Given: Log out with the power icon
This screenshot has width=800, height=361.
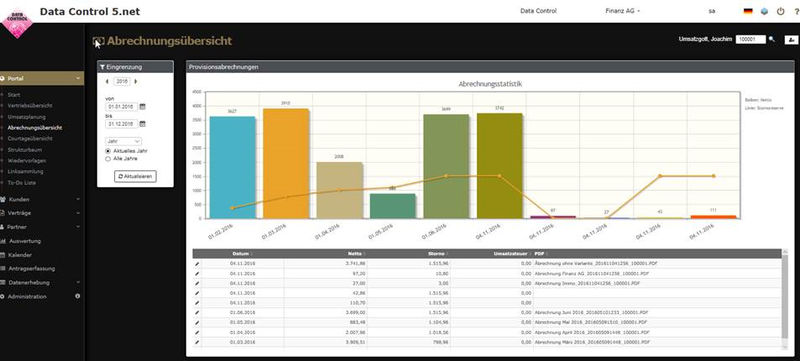Looking at the screenshot, I should point(781,11).
